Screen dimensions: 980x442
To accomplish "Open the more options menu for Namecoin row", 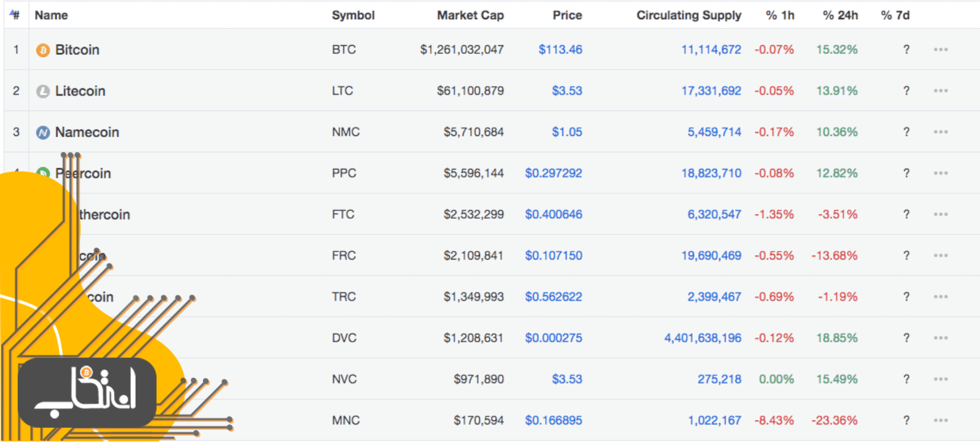I will click(x=941, y=132).
